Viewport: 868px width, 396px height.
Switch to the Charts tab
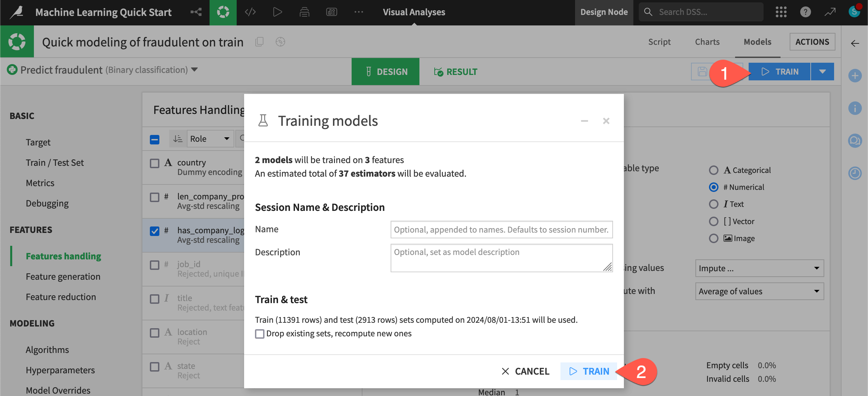pyautogui.click(x=707, y=42)
